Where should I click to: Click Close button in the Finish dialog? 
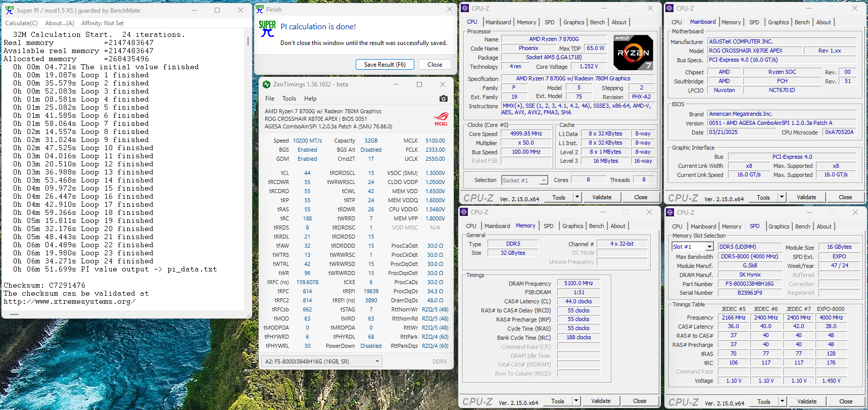point(435,65)
